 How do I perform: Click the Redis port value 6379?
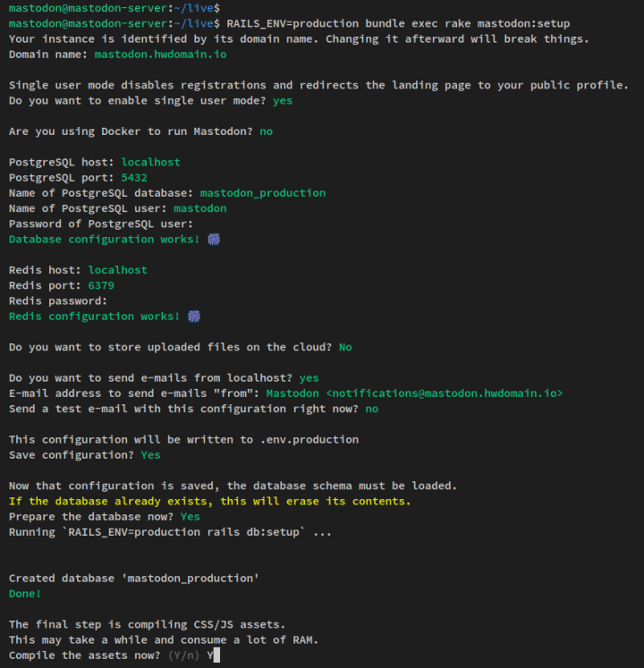(101, 285)
